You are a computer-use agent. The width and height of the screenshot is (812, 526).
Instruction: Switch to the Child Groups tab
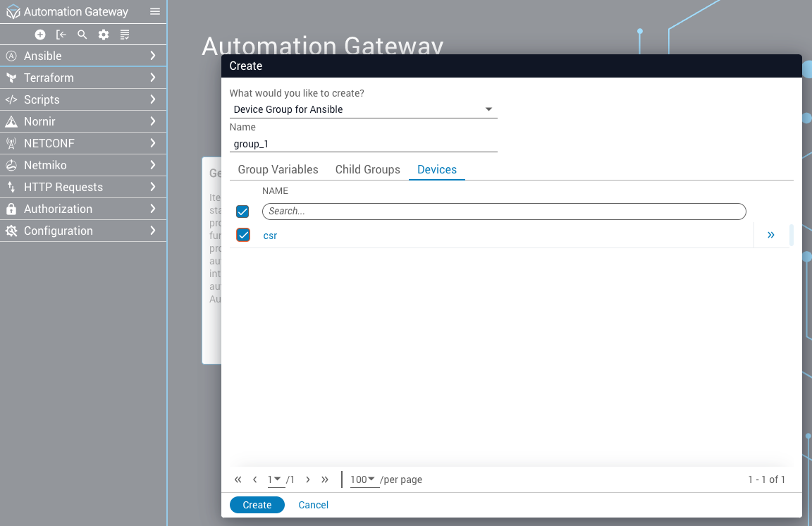(x=367, y=169)
